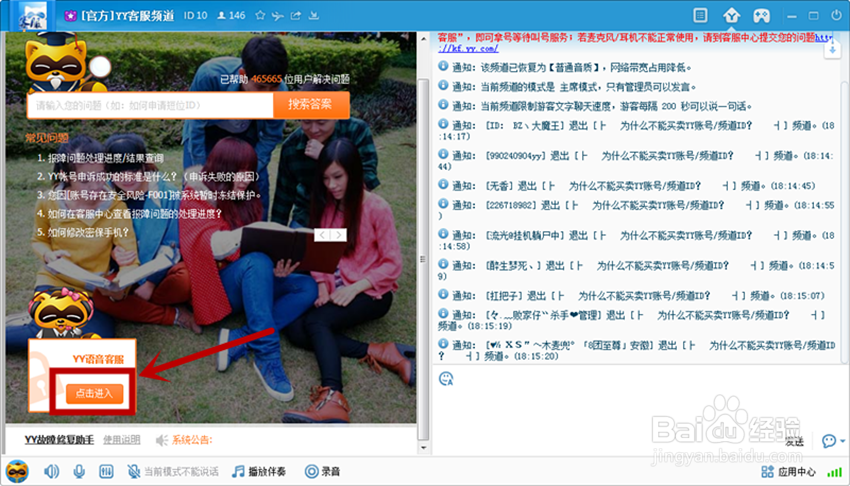Open the emoticon picker in chat box
The image size is (850, 486).
(x=446, y=379)
